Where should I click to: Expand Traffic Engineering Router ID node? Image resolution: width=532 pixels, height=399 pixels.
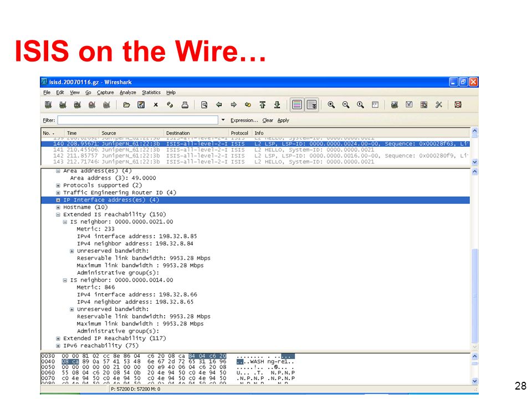58,193
